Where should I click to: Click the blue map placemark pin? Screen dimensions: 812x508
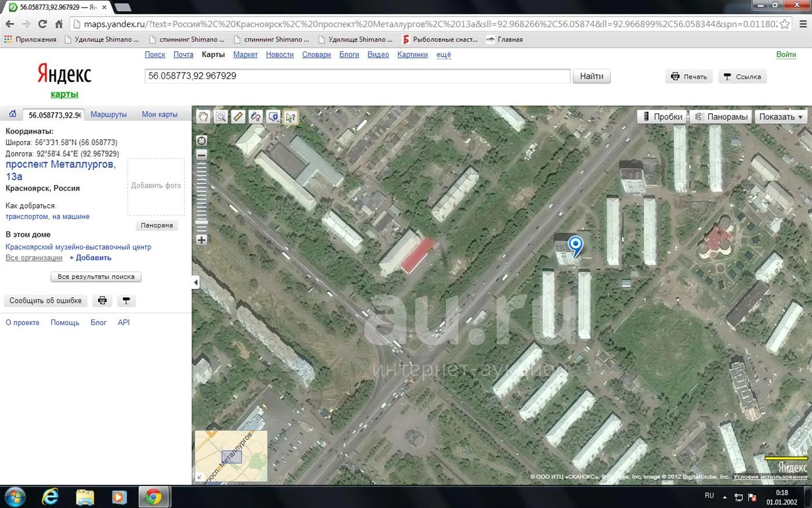[575, 246]
